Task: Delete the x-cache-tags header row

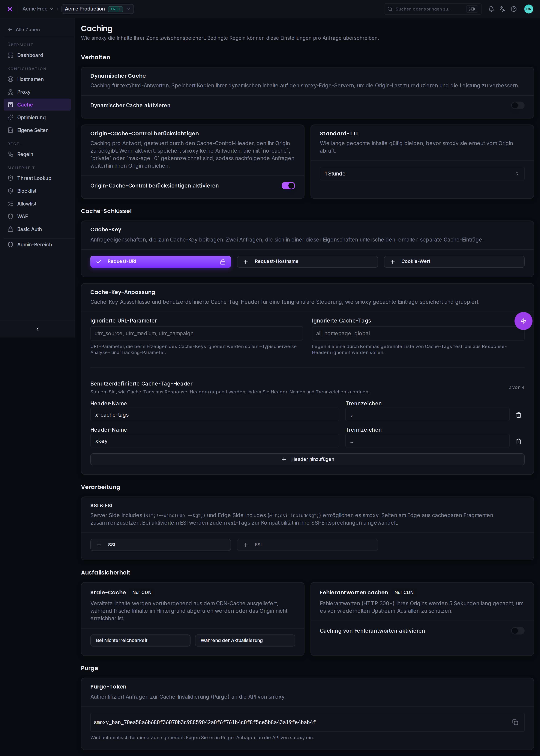Action: point(518,415)
